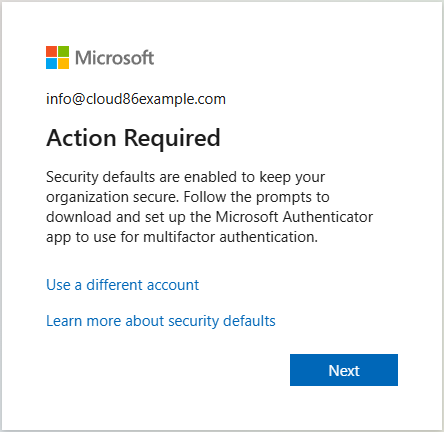This screenshot has width=444, height=432.
Task: Click the phrase 'to keep your'
Action: tap(283, 177)
